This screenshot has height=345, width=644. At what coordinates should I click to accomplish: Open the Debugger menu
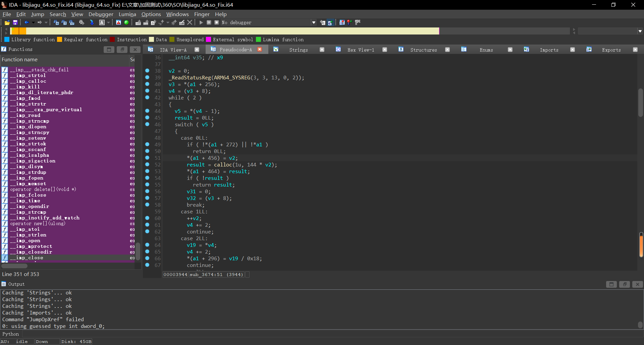(x=101, y=14)
